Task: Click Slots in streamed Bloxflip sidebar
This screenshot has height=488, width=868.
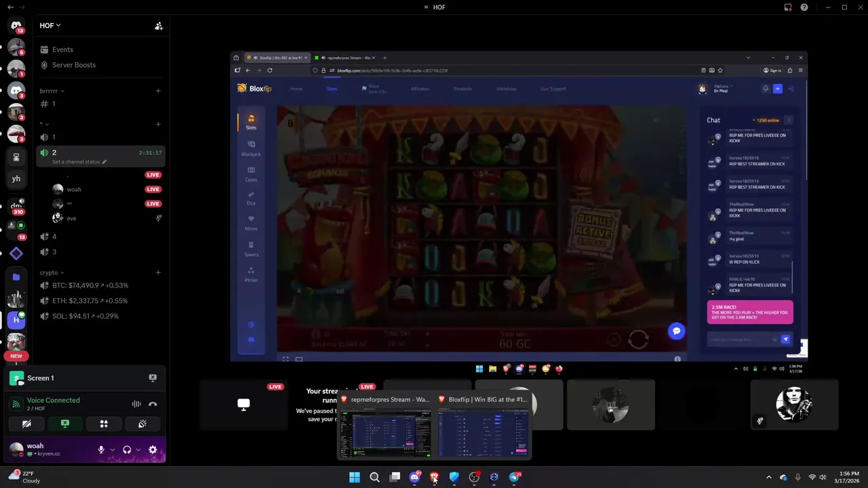Action: click(x=251, y=122)
